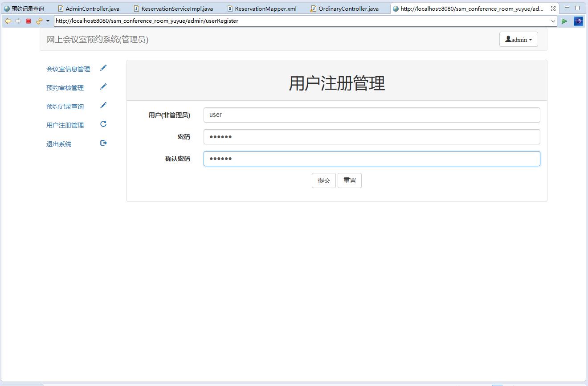Click the back navigation arrow icon

pyautogui.click(x=8, y=21)
